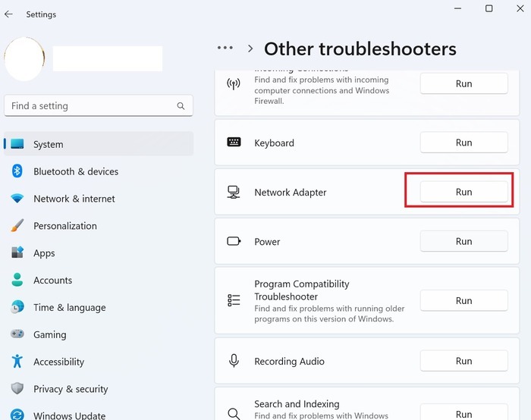Open System settings category
Screen dimensions: 531x420
(x=99, y=144)
